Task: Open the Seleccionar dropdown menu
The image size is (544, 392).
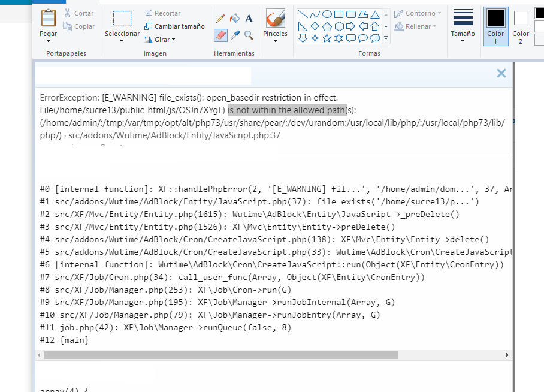Action: click(x=122, y=41)
